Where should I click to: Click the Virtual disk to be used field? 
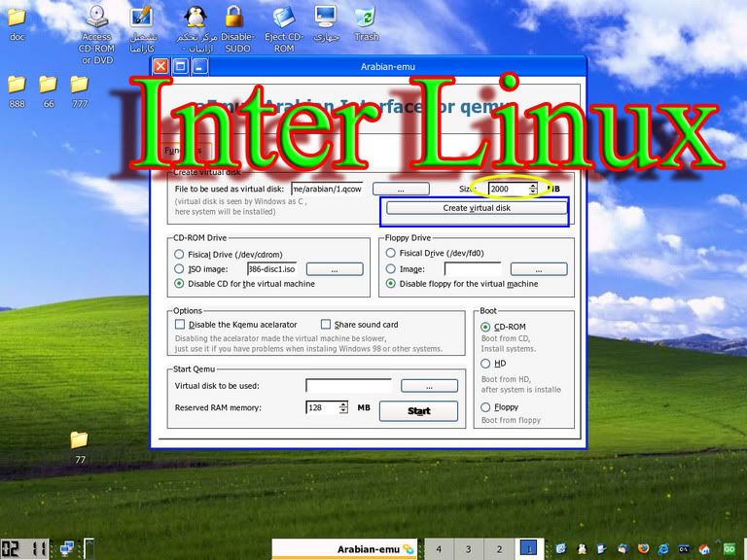[349, 386]
